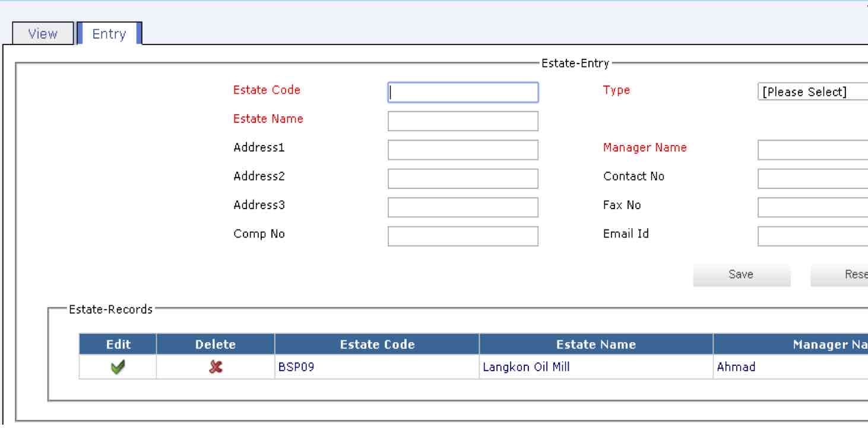Click the Comp No input field

coord(462,236)
